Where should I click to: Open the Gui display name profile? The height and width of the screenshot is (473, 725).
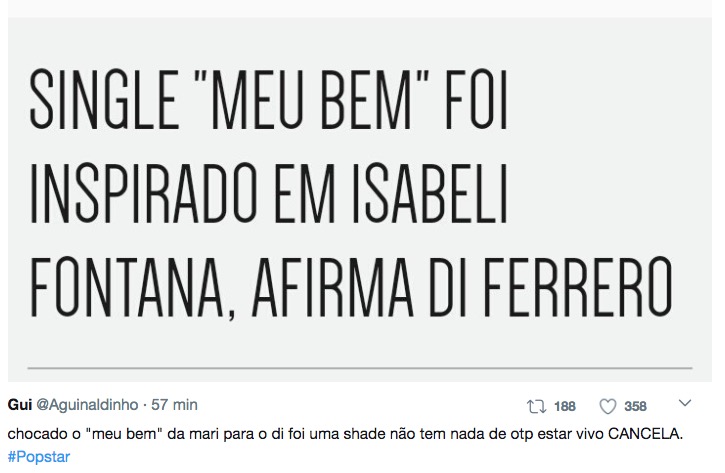tap(19, 405)
